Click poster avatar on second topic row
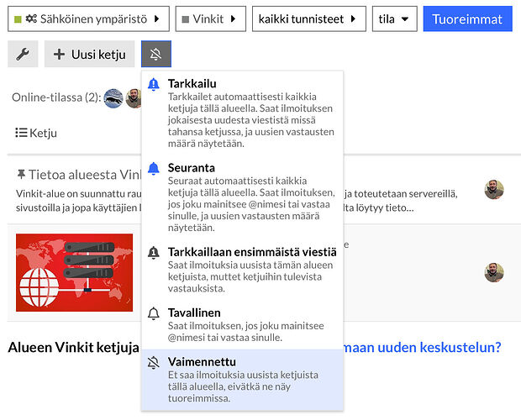This screenshot has height=420, width=521. (494, 272)
